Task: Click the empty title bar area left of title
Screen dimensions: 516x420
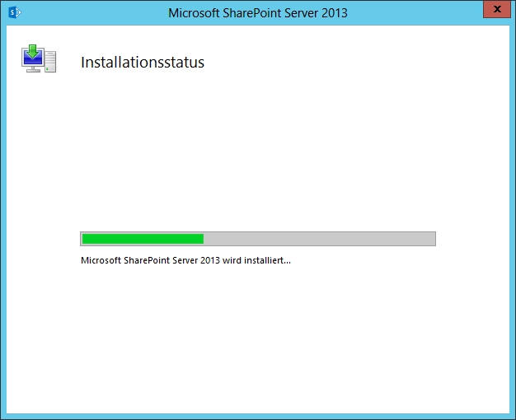Action: click(91, 12)
